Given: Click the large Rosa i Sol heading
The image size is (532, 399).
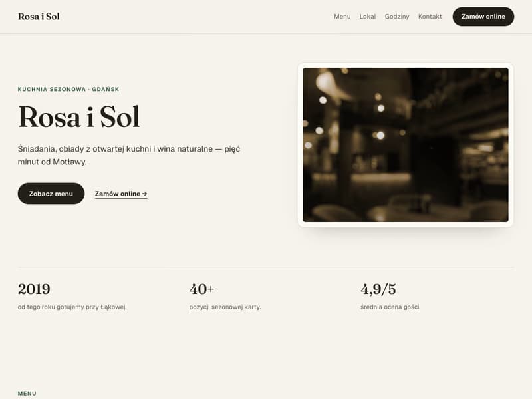Looking at the screenshot, I should pos(78,117).
